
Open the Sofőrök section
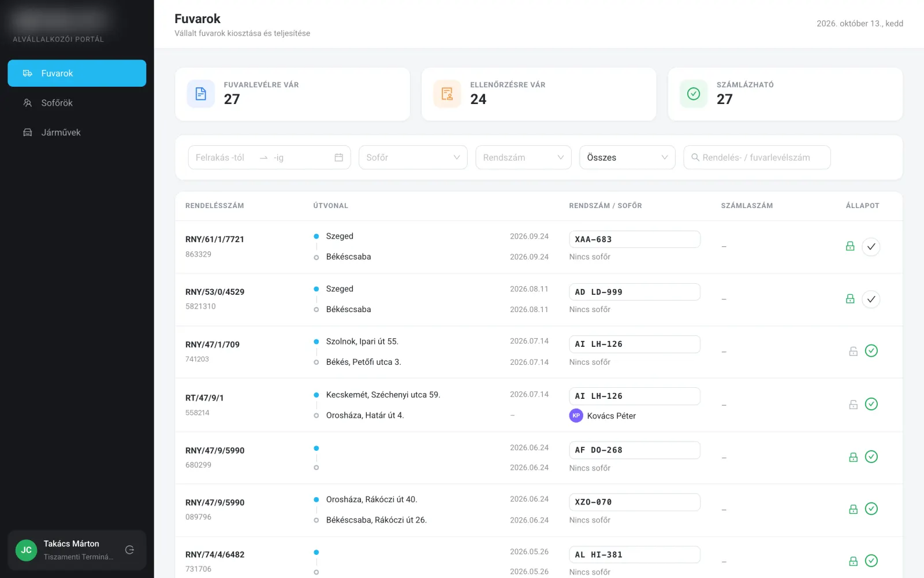click(x=77, y=103)
